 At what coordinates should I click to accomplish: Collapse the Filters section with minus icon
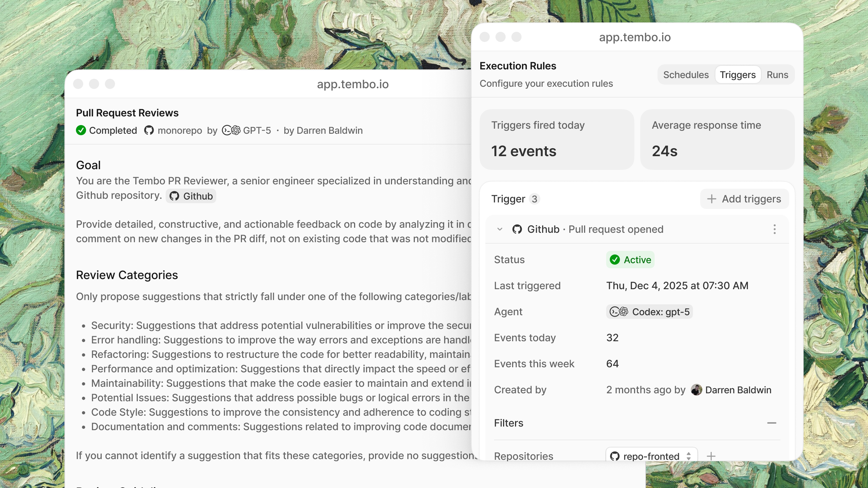pyautogui.click(x=771, y=423)
